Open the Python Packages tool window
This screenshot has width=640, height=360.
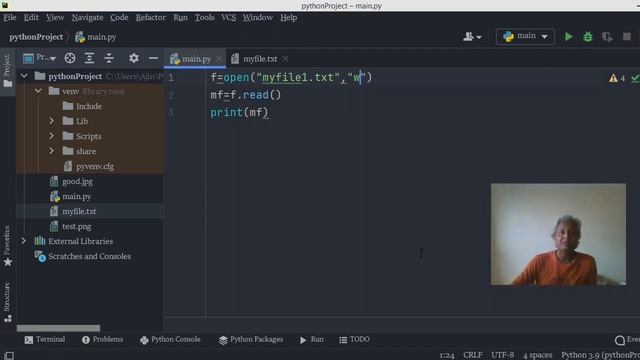(x=251, y=340)
